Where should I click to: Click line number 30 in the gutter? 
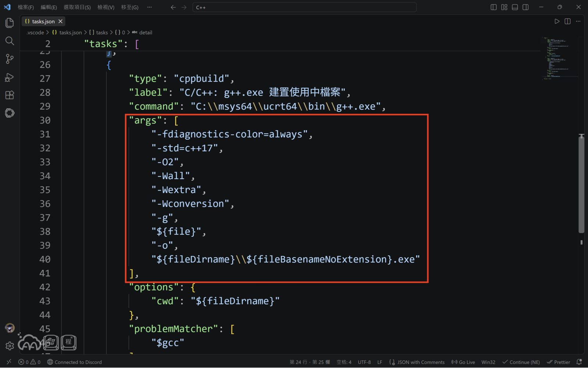pyautogui.click(x=45, y=120)
